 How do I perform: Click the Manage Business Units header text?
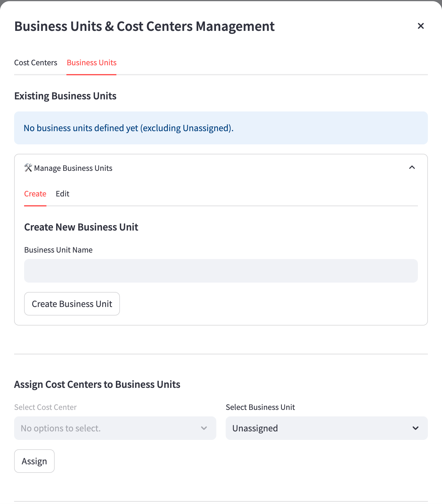pyautogui.click(x=73, y=168)
